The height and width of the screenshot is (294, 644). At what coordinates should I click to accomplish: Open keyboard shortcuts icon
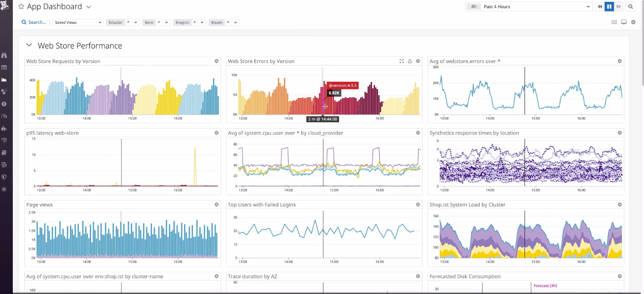pos(614,22)
